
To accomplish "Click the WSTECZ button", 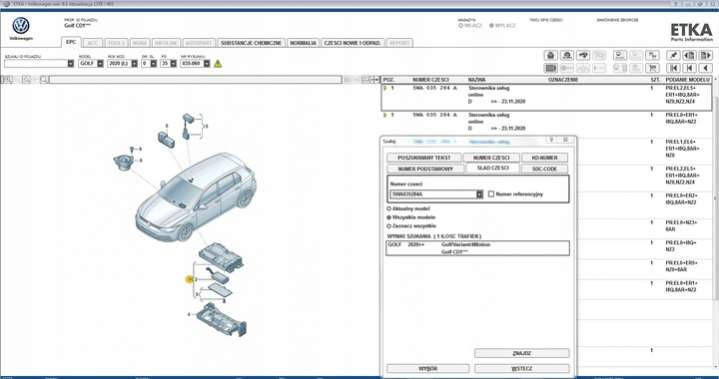I will tap(522, 368).
